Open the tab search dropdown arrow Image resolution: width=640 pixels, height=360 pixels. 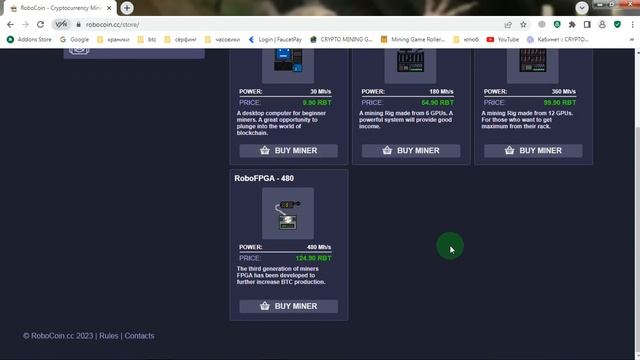(582, 7)
